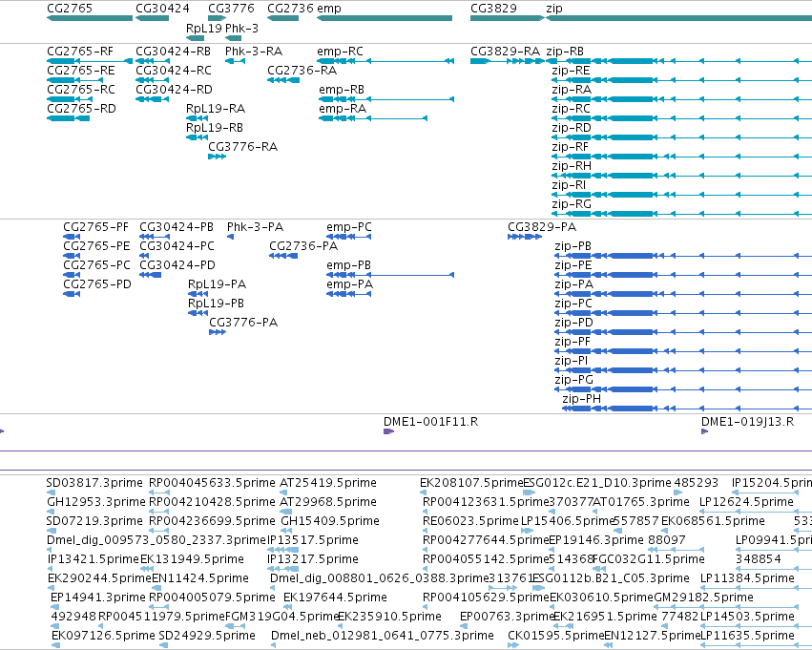Click the SD24929.5prime EST label
Viewport: 812px width, 650px height.
207,636
